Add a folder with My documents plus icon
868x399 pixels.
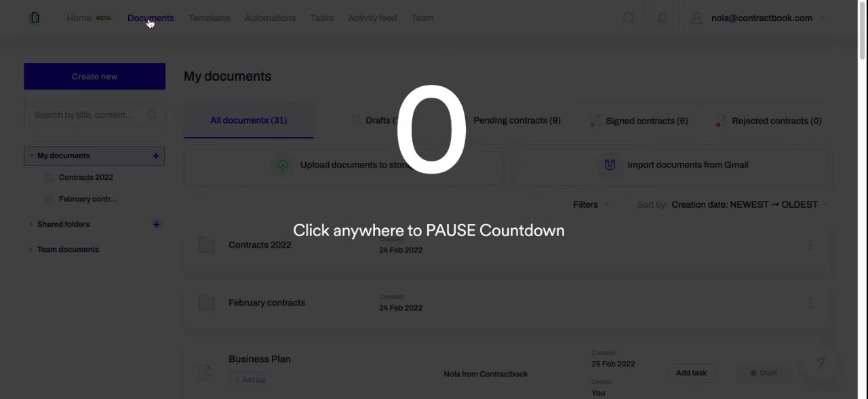156,156
